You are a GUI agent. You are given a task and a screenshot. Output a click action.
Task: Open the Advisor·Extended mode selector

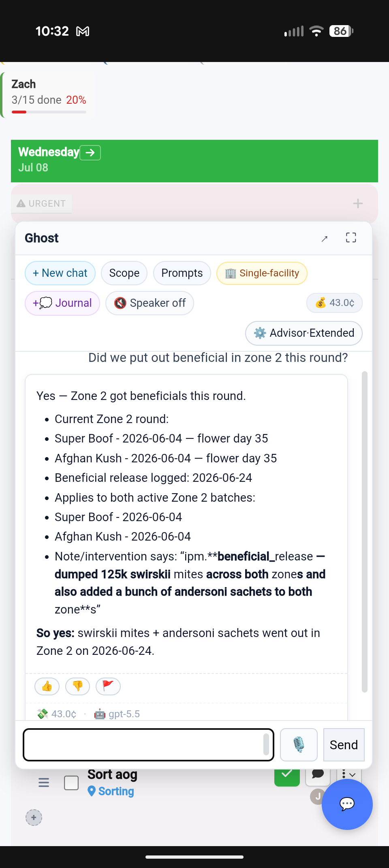click(x=304, y=333)
